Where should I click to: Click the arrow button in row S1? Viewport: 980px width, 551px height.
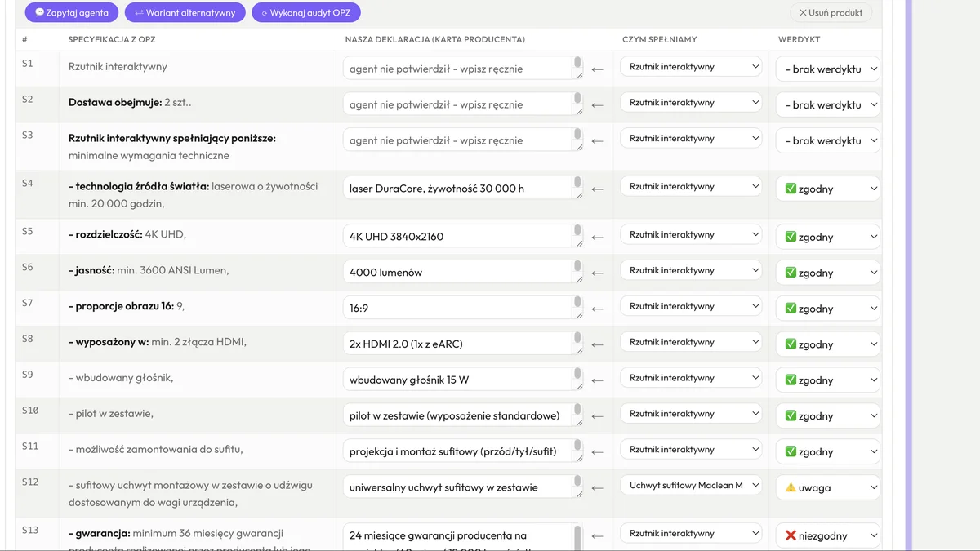(597, 69)
